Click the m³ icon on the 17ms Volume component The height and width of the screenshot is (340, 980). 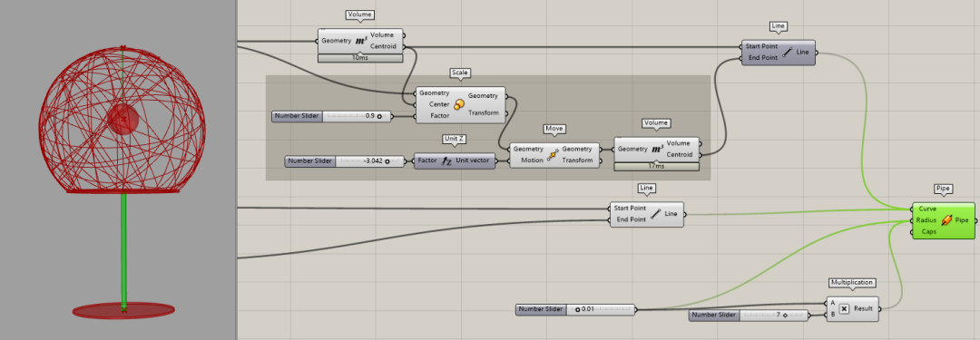click(658, 149)
